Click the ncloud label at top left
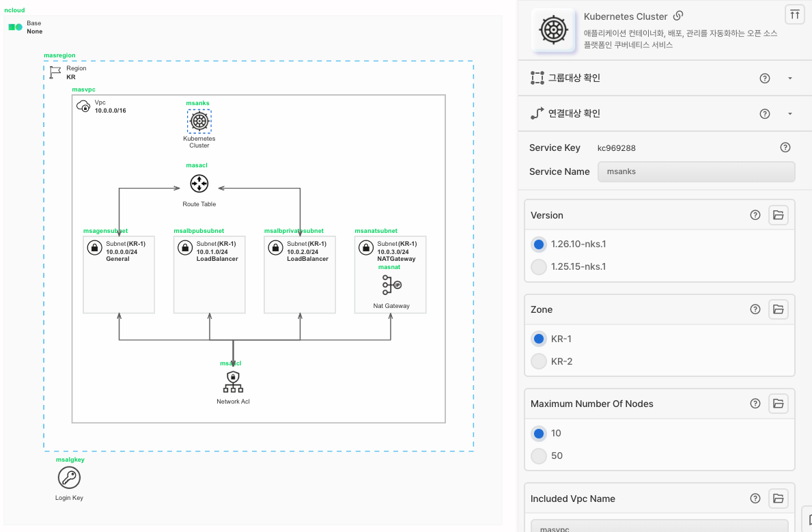 tap(14, 10)
